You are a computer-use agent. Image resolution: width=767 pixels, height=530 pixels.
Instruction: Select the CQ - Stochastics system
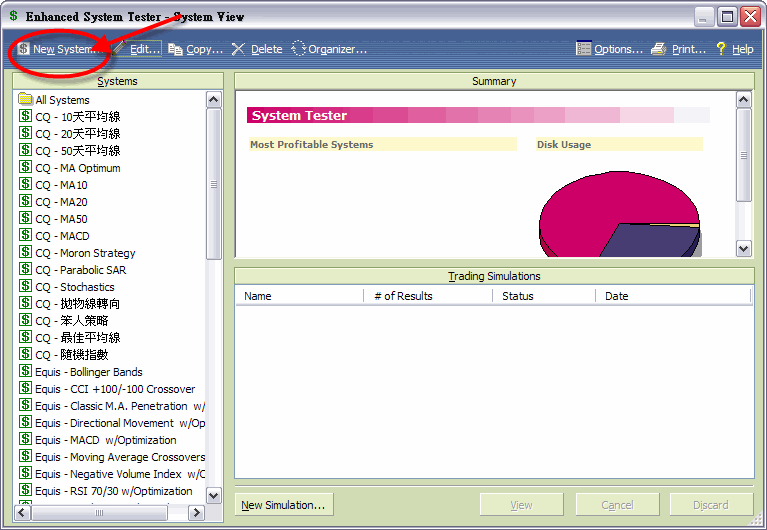point(67,287)
